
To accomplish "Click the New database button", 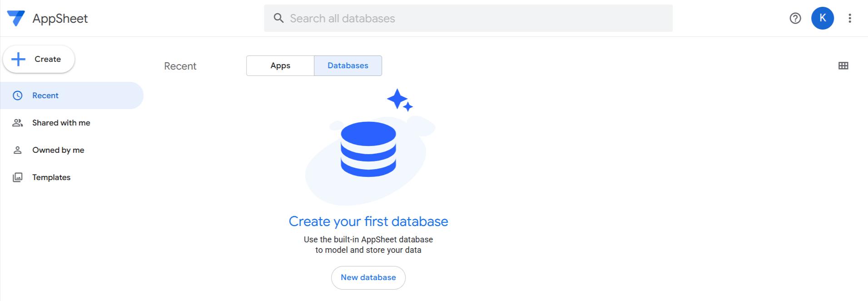I will [x=368, y=277].
